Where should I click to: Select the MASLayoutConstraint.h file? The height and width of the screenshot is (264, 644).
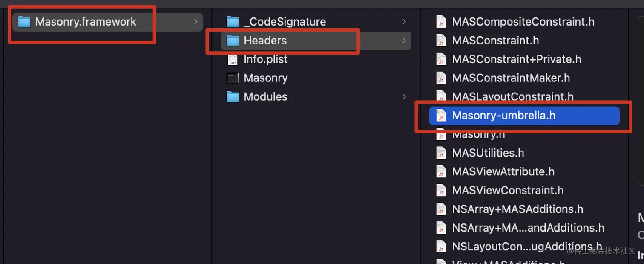pyautogui.click(x=513, y=97)
